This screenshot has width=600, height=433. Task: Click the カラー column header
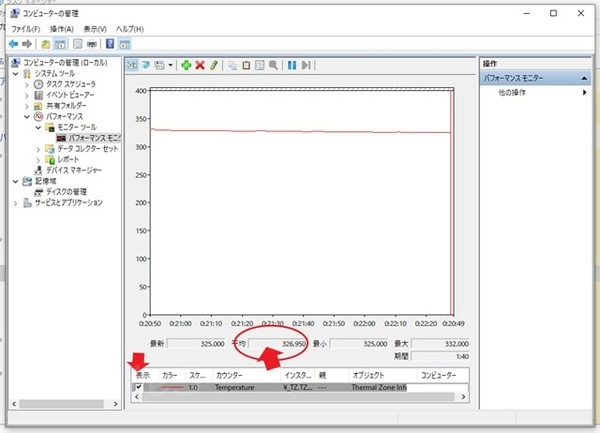tap(172, 375)
